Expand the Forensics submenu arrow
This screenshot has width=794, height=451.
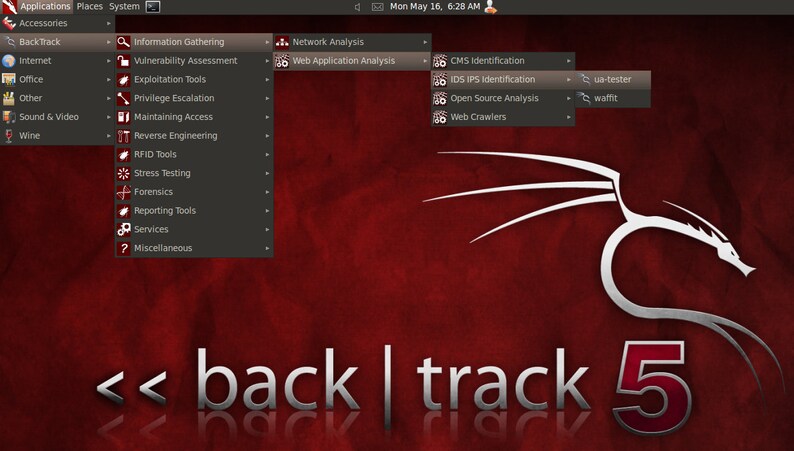pos(267,192)
